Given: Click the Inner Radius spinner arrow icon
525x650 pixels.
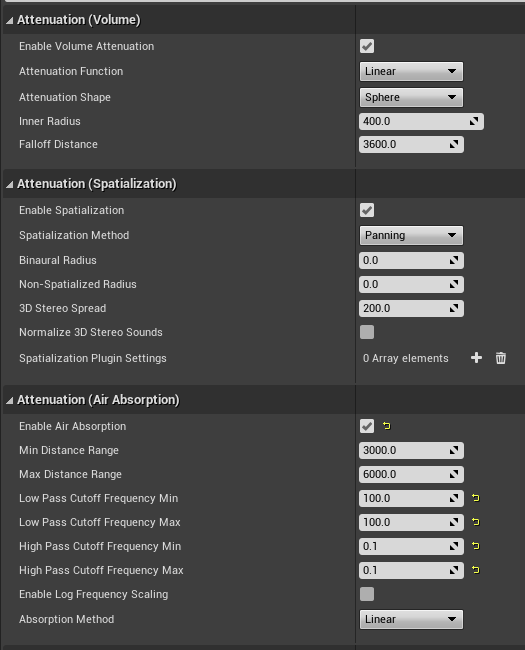Looking at the screenshot, I should point(474,121).
